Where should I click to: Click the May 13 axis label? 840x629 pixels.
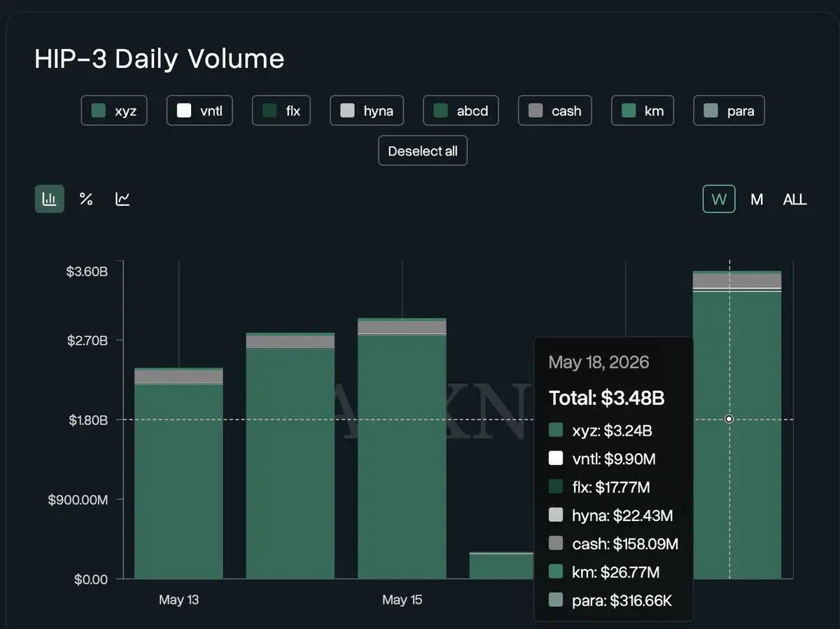[178, 600]
